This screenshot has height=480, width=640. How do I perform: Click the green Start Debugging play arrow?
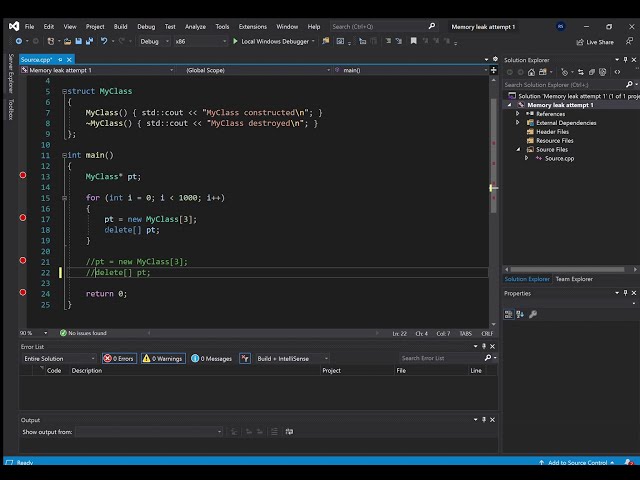tap(235, 41)
